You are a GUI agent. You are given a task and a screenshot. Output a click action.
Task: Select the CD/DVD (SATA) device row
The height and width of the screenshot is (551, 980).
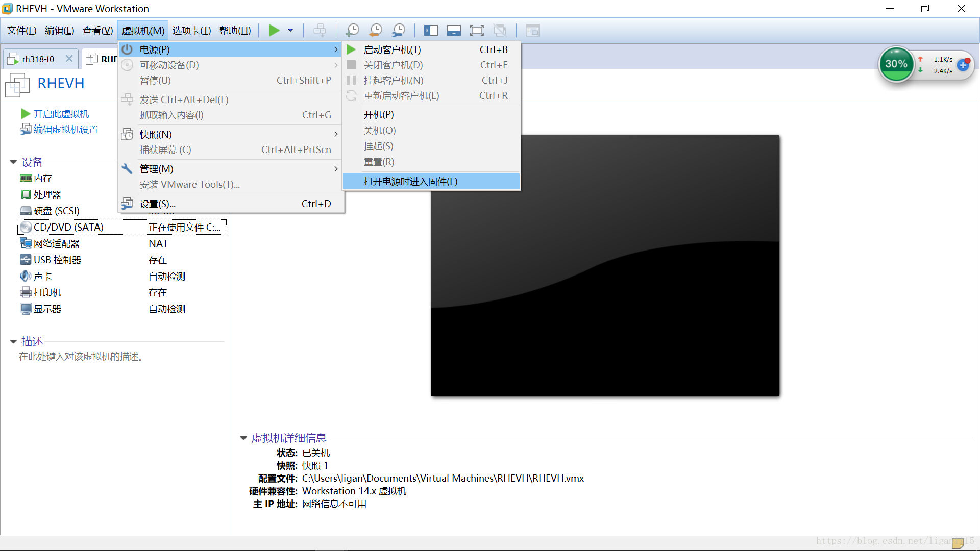[122, 227]
